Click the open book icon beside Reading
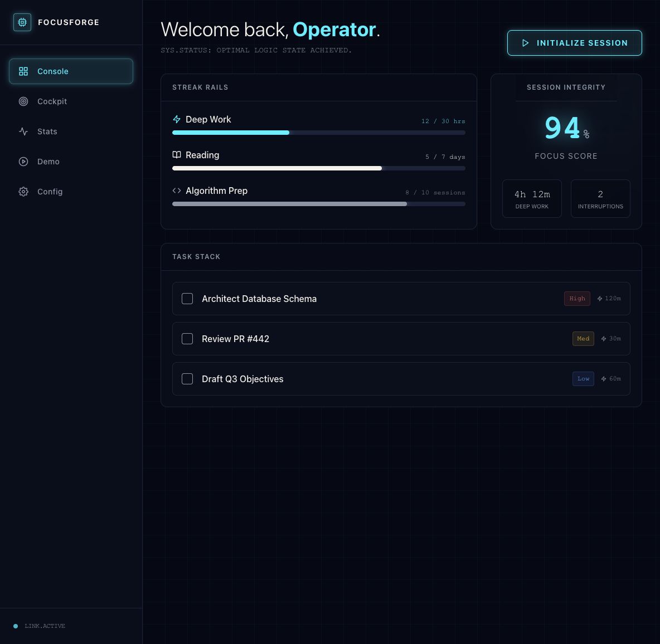This screenshot has width=660, height=644. pyautogui.click(x=177, y=155)
